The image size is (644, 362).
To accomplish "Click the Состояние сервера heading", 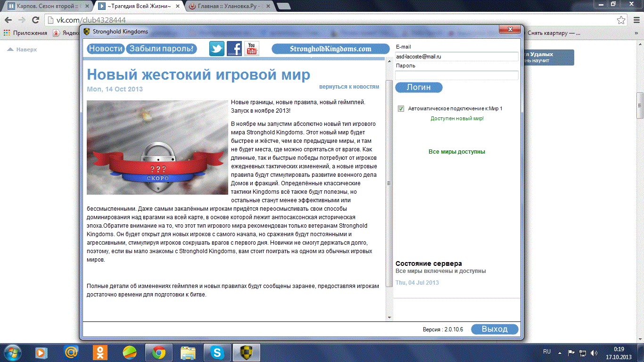I will [x=429, y=263].
